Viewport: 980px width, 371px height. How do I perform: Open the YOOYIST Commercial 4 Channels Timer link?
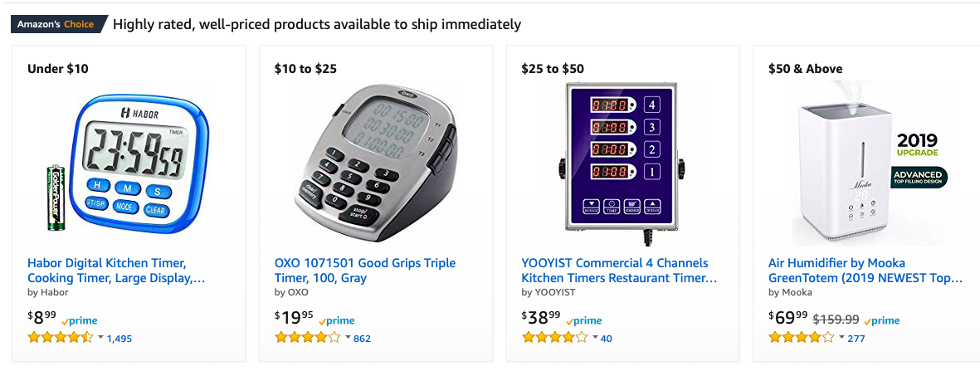pyautogui.click(x=619, y=271)
